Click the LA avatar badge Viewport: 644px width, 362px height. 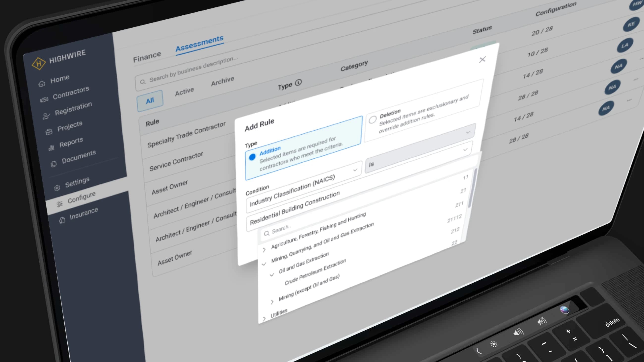[x=625, y=45]
